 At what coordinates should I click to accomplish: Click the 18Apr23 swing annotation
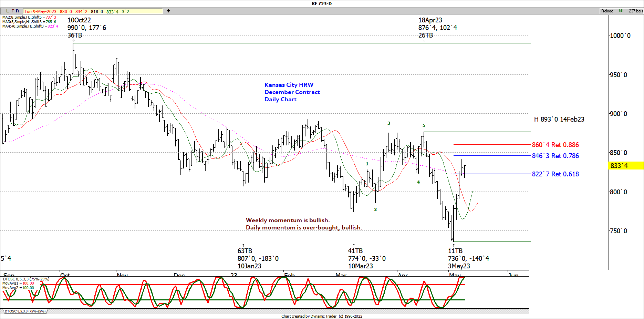pyautogui.click(x=438, y=28)
